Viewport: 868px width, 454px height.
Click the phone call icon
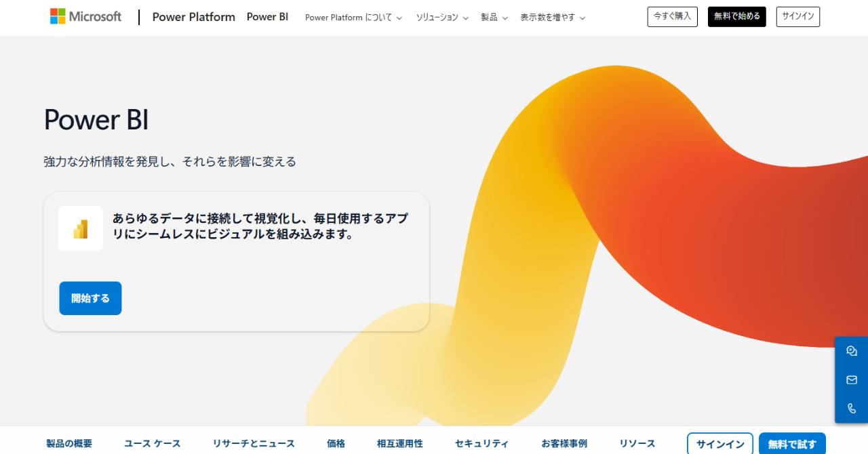[852, 409]
